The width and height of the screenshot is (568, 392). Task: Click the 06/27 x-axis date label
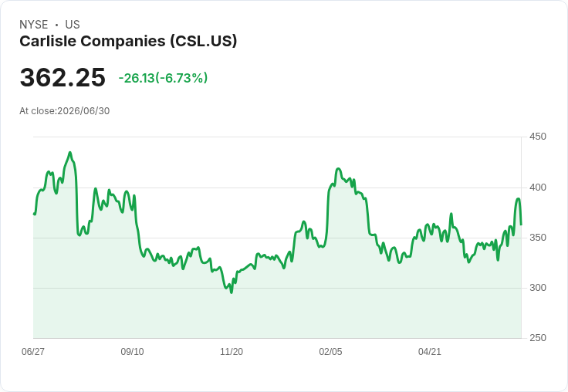(33, 351)
